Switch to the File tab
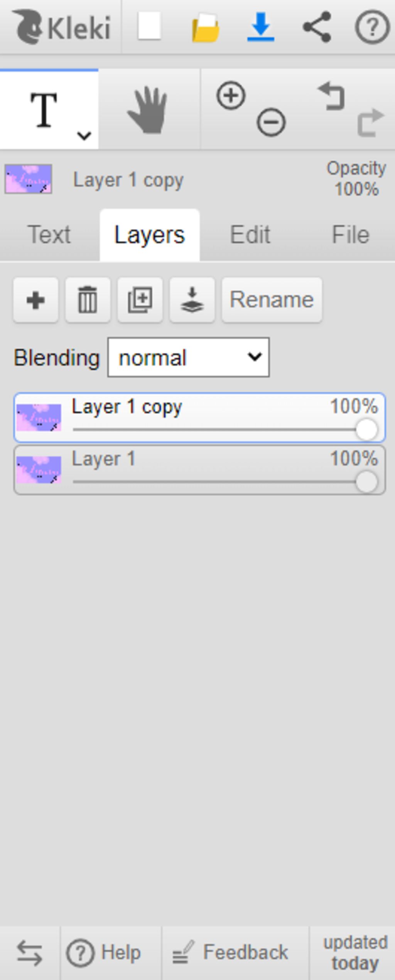The width and height of the screenshot is (395, 980). tap(351, 235)
